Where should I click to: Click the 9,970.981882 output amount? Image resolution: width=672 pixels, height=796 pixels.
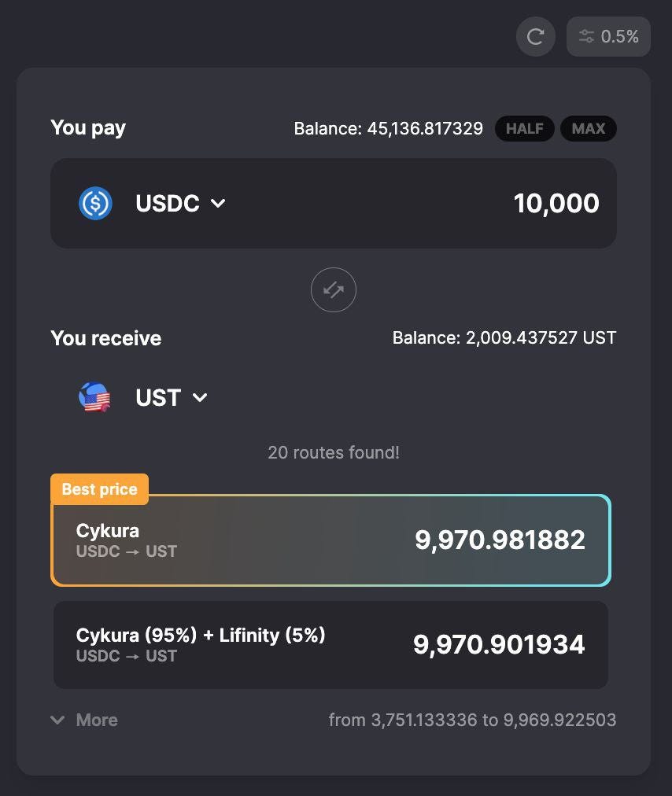500,540
